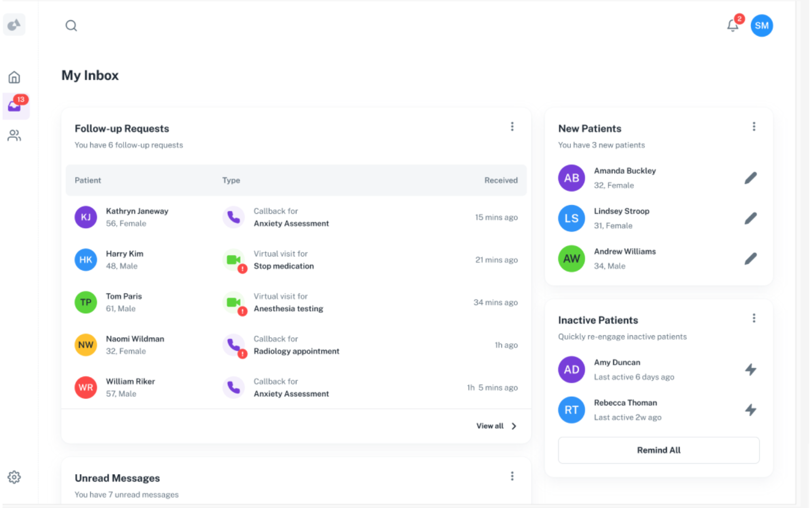Click callback icon for William Riker

233,388
